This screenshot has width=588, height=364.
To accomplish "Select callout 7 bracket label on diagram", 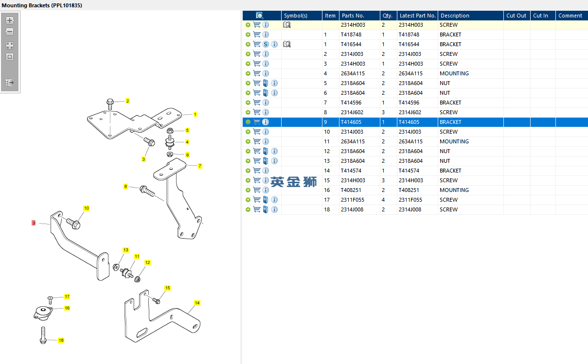I will tap(200, 166).
